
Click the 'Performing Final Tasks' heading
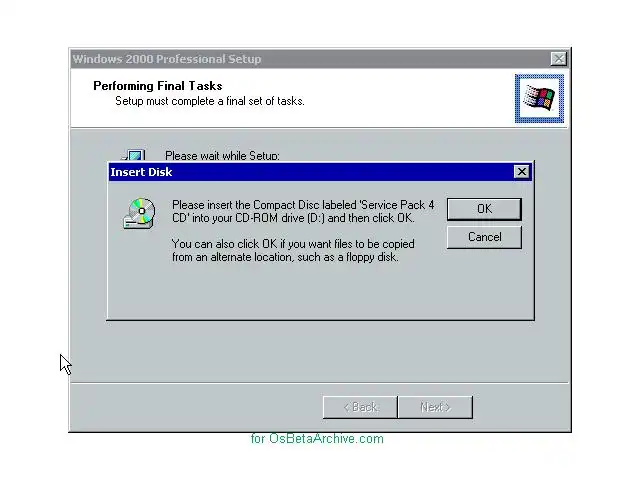pyautogui.click(x=158, y=86)
